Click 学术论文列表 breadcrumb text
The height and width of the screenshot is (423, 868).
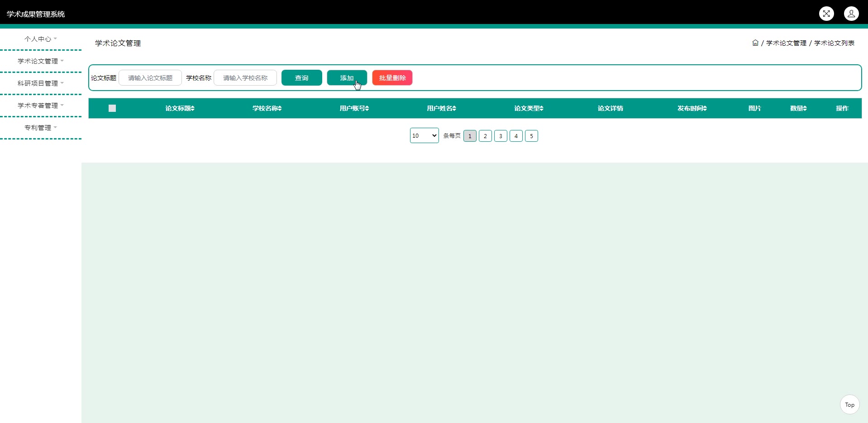834,43
